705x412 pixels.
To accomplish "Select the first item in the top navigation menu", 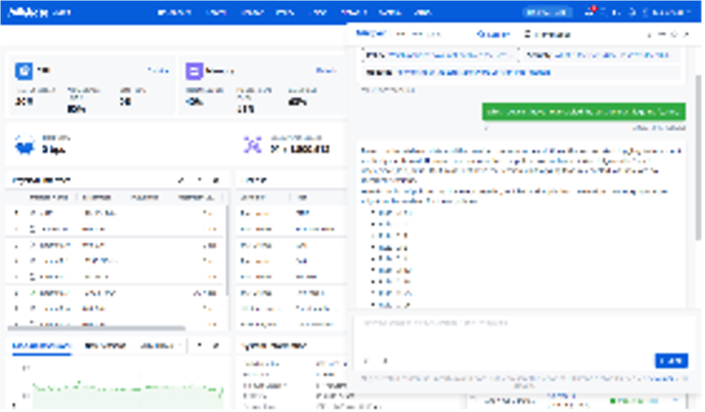I will [174, 12].
